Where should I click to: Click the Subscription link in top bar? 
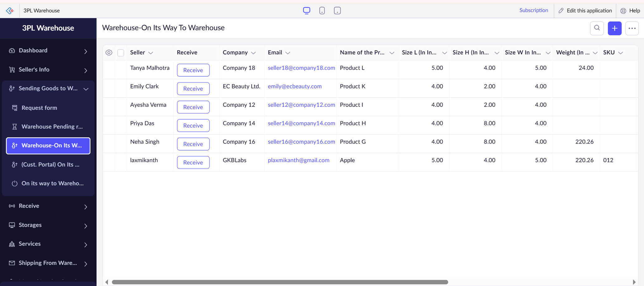[x=533, y=10]
